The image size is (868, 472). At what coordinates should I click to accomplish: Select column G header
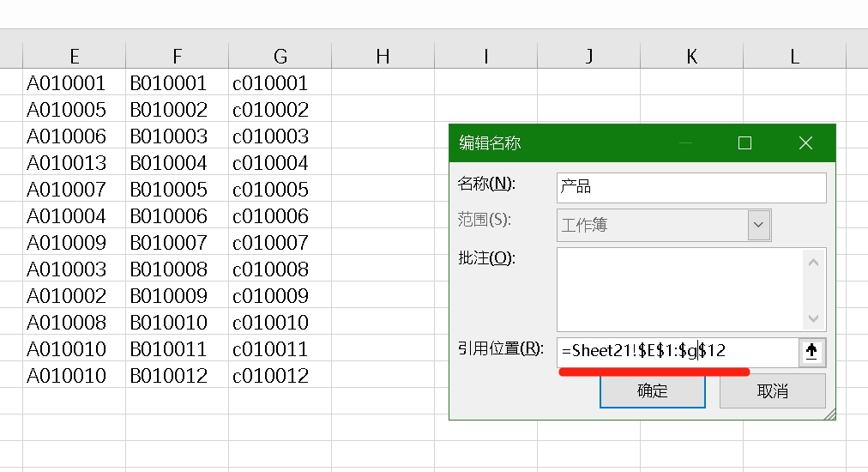(280, 56)
